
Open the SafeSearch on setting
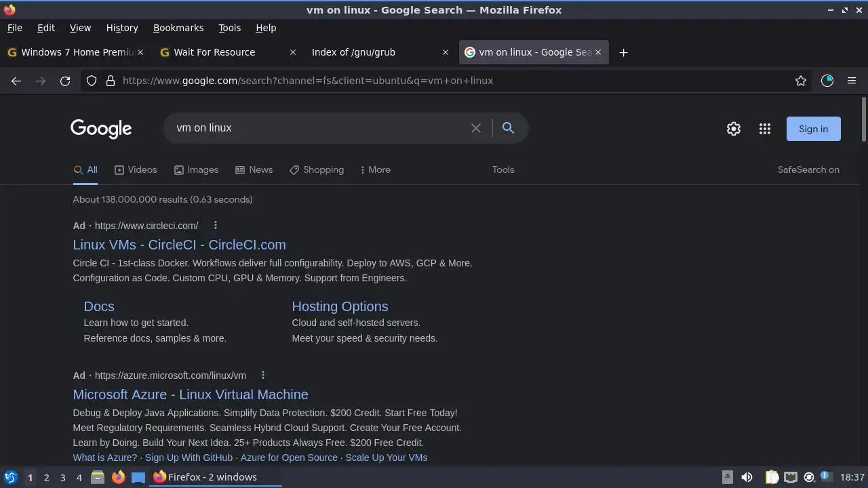point(808,169)
